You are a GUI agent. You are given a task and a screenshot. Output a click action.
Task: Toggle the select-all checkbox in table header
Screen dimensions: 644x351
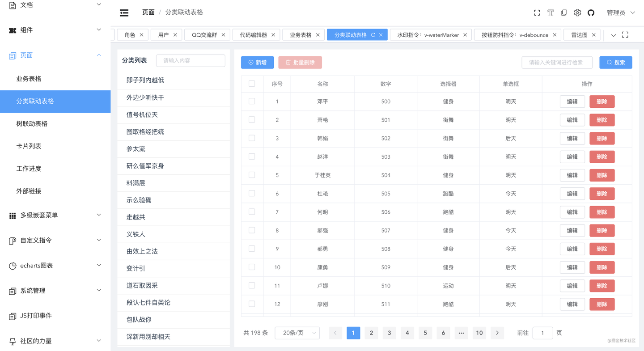[x=252, y=83]
